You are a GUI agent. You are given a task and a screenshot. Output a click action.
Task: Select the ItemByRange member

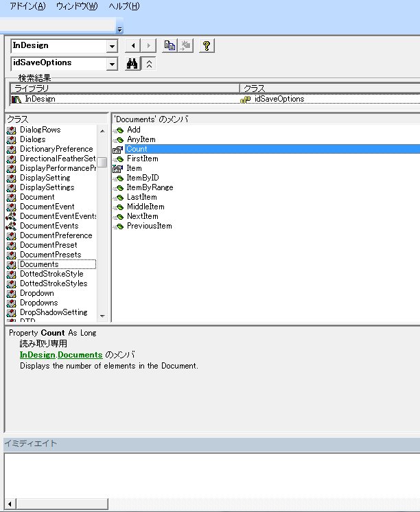(x=150, y=187)
